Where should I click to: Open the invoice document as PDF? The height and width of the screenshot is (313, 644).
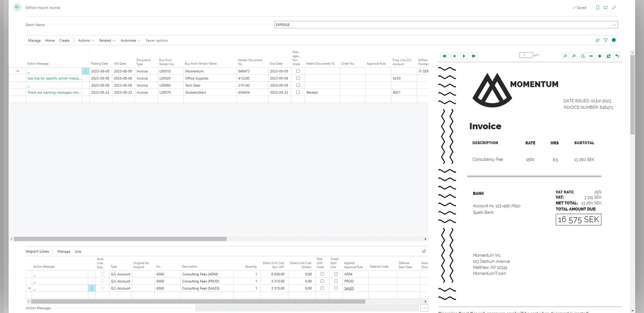pyautogui.click(x=582, y=56)
